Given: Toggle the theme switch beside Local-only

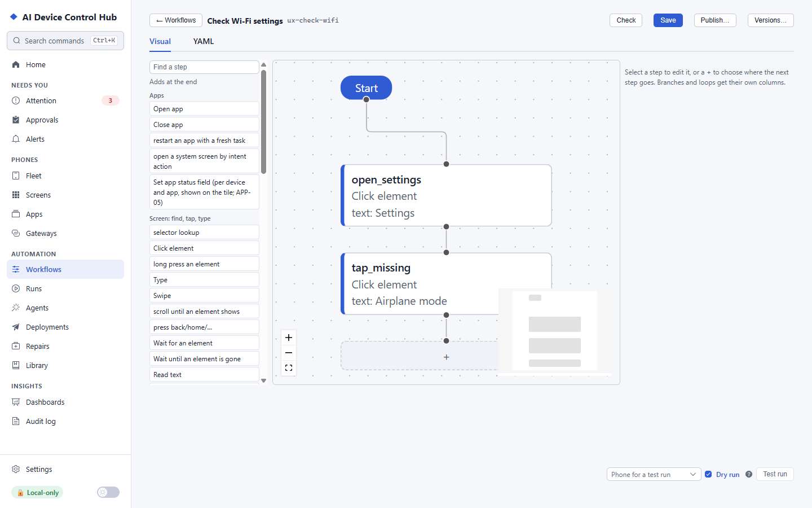Looking at the screenshot, I should [108, 492].
